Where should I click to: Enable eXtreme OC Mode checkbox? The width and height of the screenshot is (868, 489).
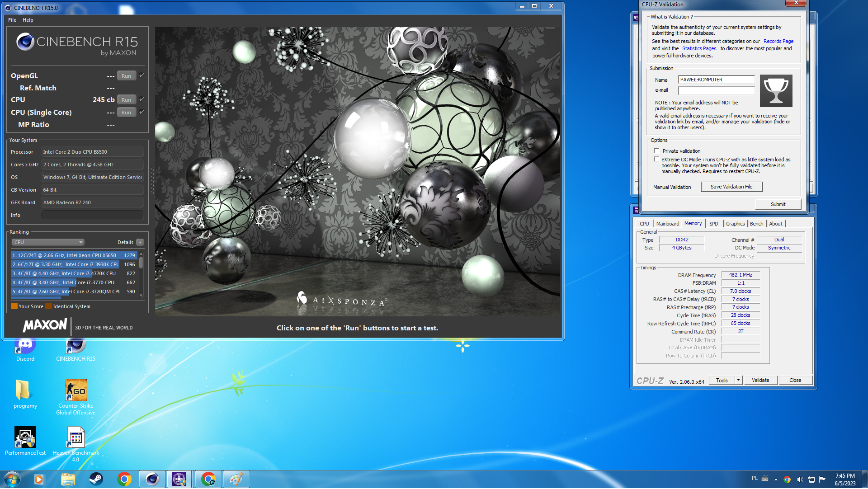[x=656, y=160]
